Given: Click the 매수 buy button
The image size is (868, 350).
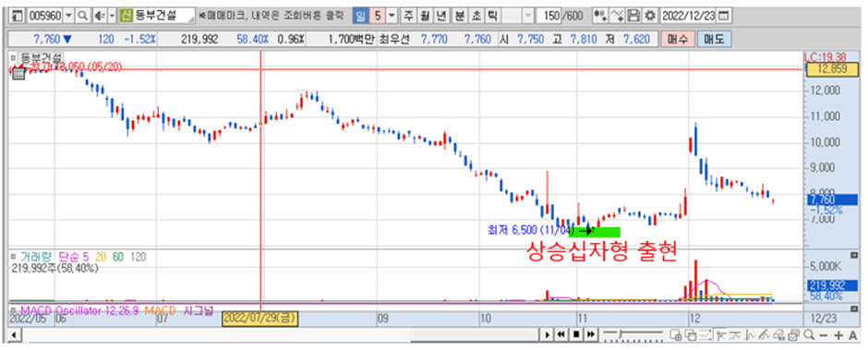Looking at the screenshot, I should pos(677,40).
